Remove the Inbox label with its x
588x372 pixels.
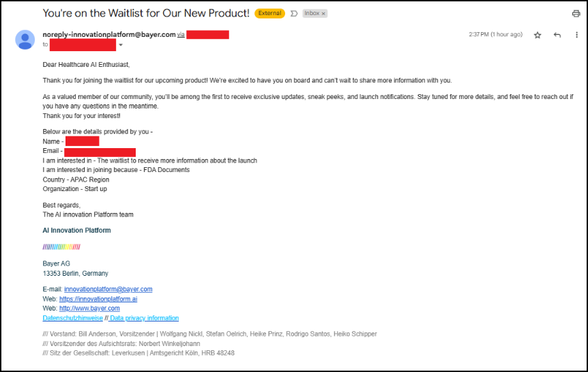(x=323, y=14)
